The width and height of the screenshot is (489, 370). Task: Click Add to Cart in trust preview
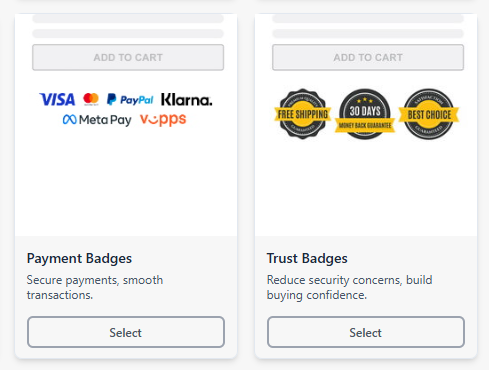click(368, 57)
